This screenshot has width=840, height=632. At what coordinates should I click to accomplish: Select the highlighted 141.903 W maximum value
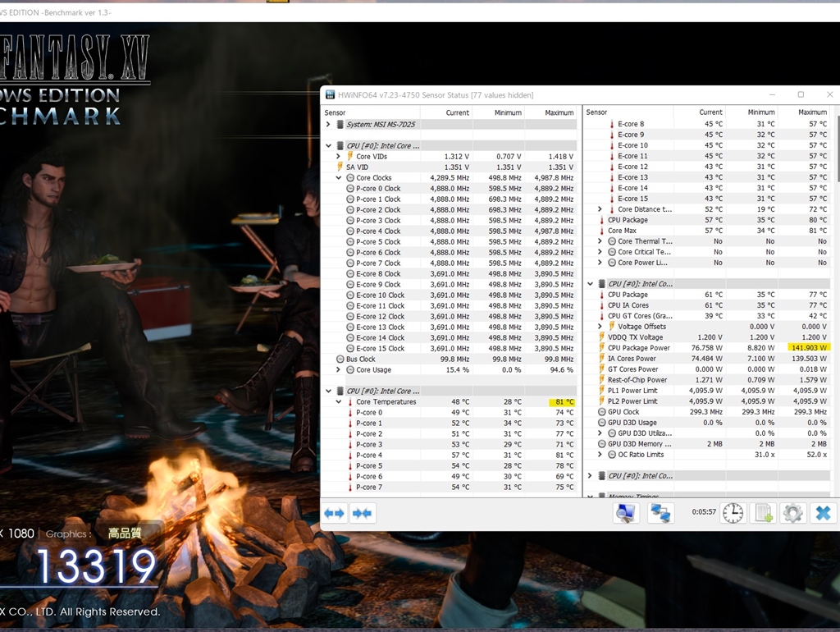pyautogui.click(x=809, y=347)
